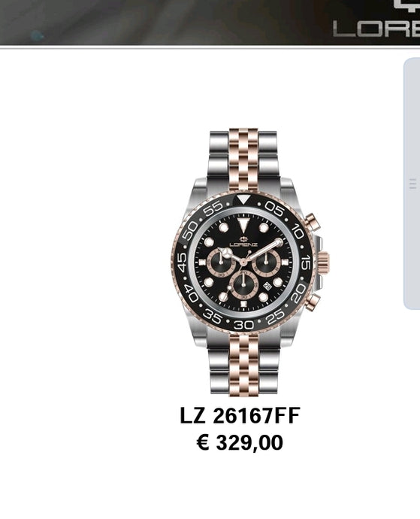Click the right subdial on the watch face

[x=266, y=263]
